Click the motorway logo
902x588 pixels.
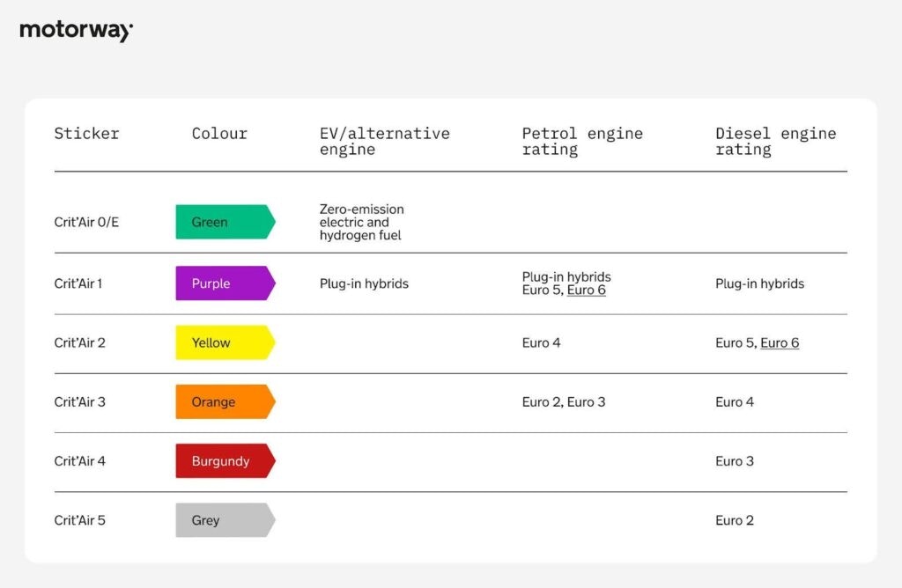click(x=77, y=31)
